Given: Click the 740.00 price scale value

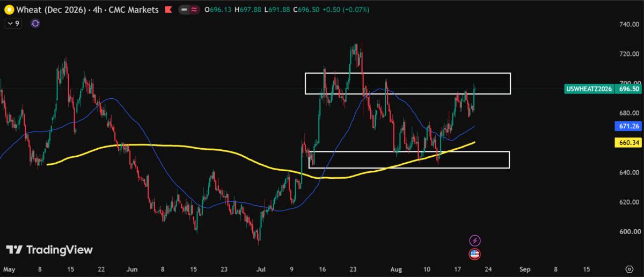Looking at the screenshot, I should point(628,25).
